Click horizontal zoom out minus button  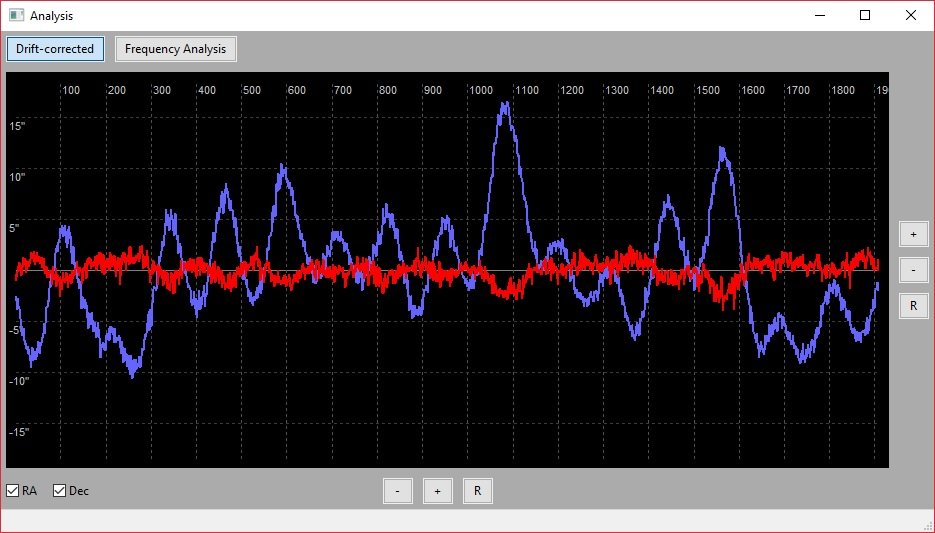[x=398, y=491]
